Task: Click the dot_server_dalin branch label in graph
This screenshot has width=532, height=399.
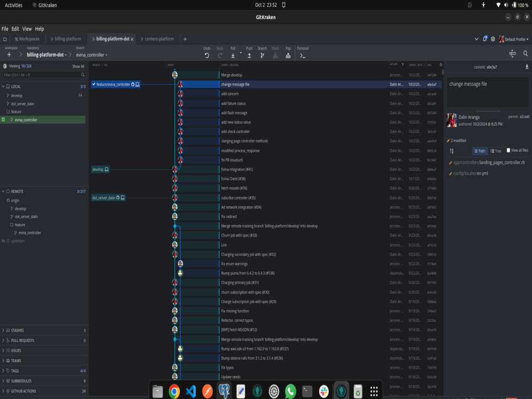Action: point(108,198)
